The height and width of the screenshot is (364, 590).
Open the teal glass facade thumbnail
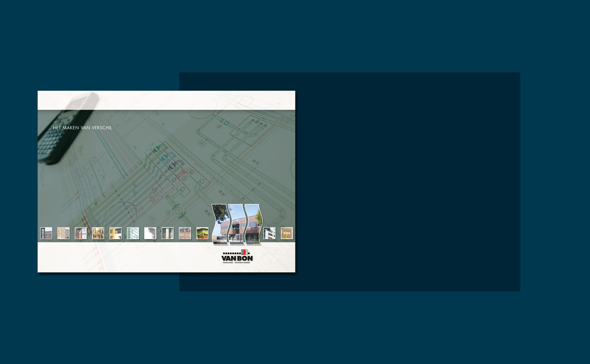133,233
